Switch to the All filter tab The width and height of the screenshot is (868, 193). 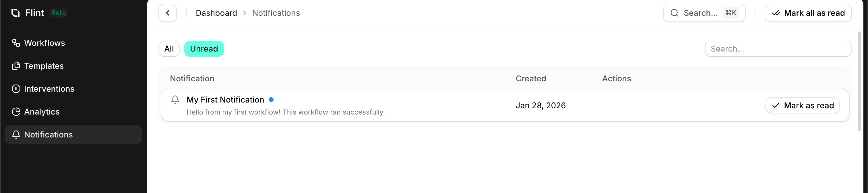click(169, 49)
